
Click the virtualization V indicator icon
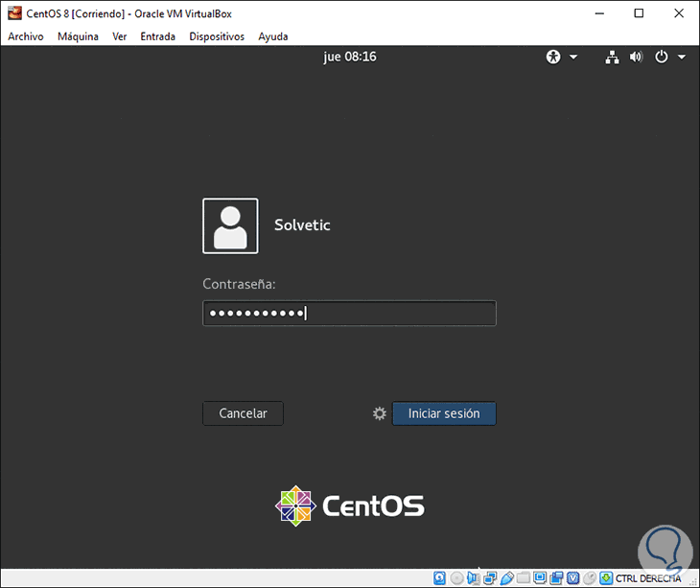[x=572, y=578]
